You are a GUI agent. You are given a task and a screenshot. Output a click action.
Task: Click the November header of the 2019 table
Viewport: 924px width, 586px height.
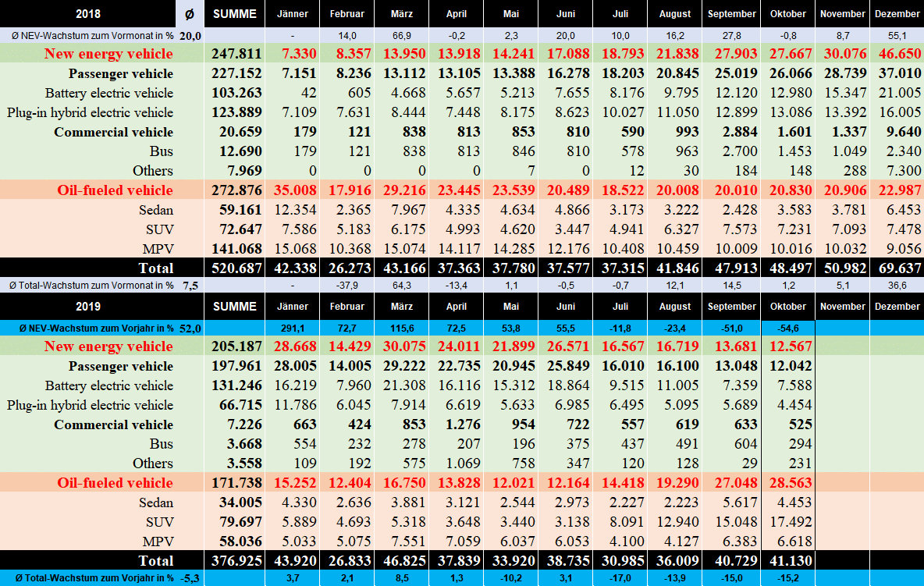tap(843, 306)
